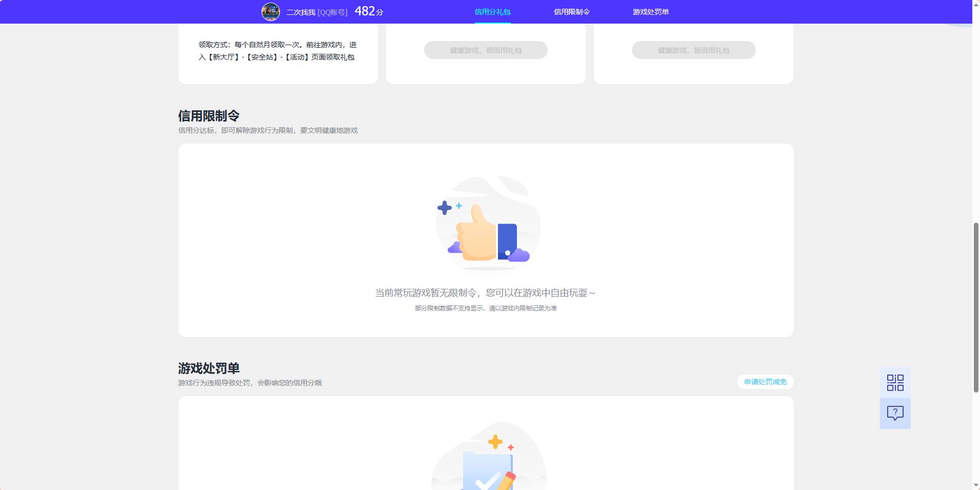
Task: Click the username 二次找我 in header
Action: pos(301,12)
